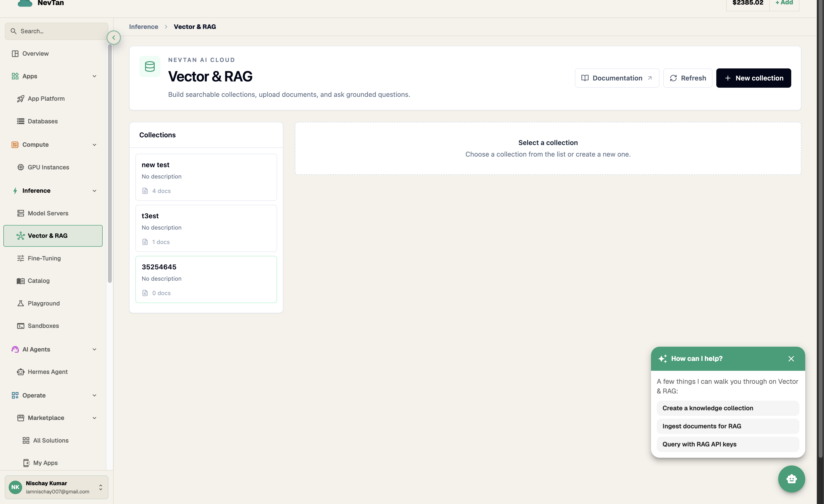Click the sparkle icon in the help panel header
Viewport: 824px width, 504px height.
click(x=663, y=358)
